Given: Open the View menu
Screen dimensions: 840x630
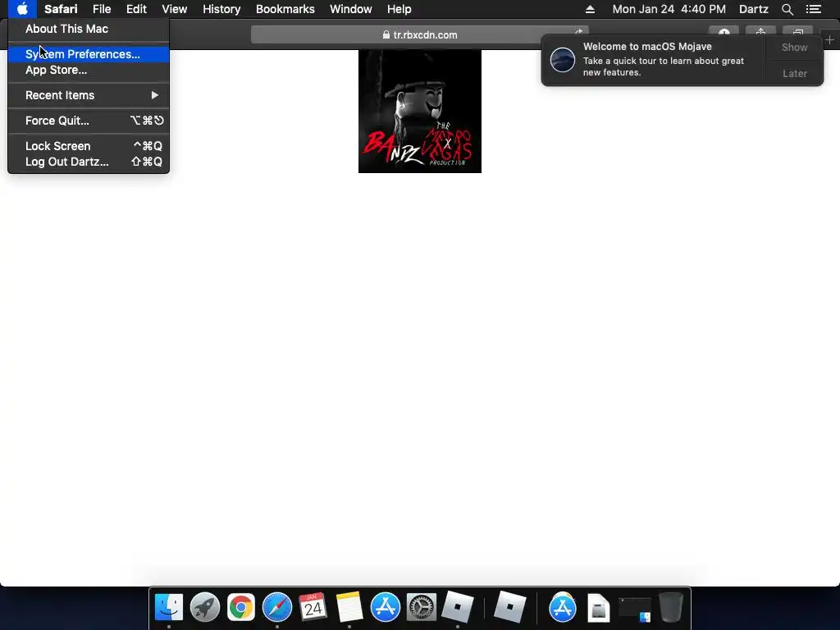Looking at the screenshot, I should click(x=175, y=9).
